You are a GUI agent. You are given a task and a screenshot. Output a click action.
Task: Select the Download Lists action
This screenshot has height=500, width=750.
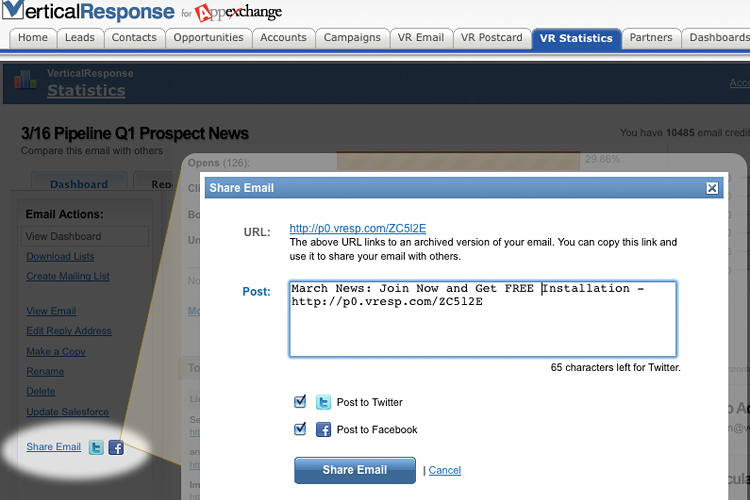(x=60, y=257)
